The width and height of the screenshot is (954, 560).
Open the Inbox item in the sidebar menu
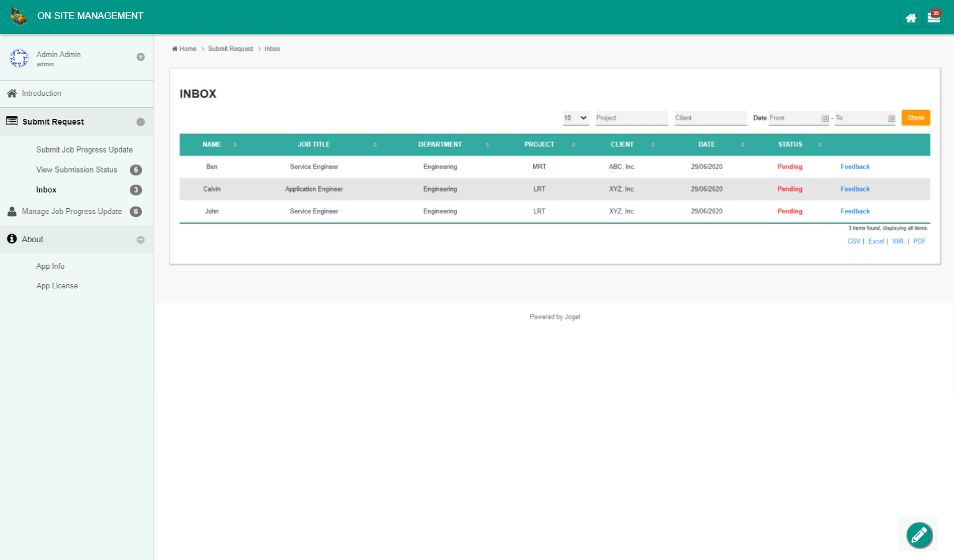pyautogui.click(x=46, y=189)
